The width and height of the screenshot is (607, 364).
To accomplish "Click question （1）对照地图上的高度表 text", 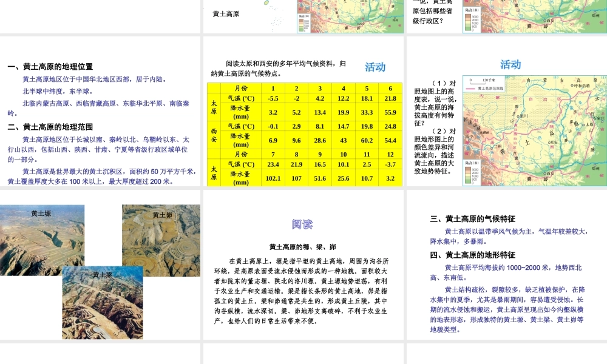I will point(435,103).
